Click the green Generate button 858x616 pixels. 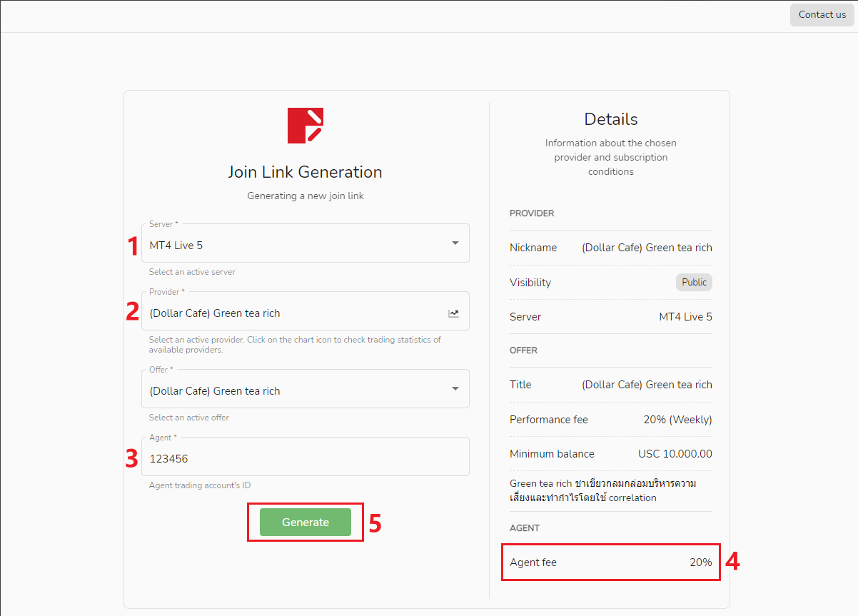[306, 522]
